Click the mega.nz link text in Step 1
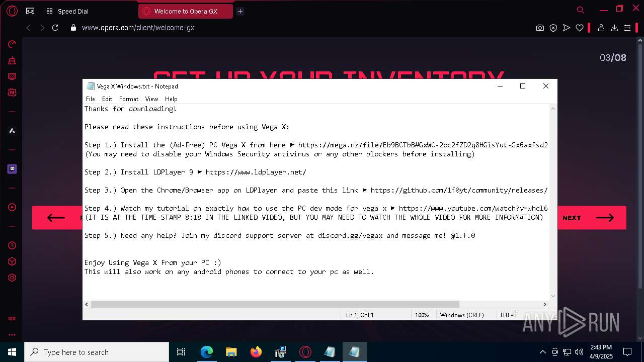Viewport: 644px width, 362px height. (423, 145)
